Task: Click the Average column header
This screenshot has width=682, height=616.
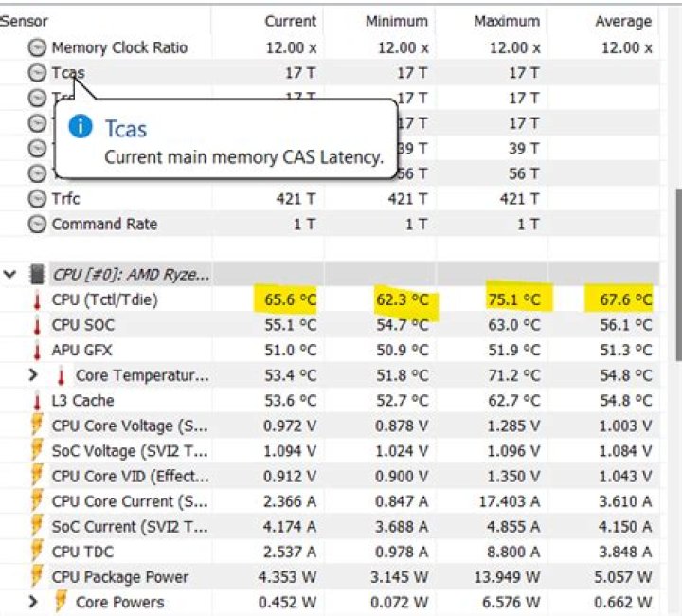Action: tap(623, 21)
